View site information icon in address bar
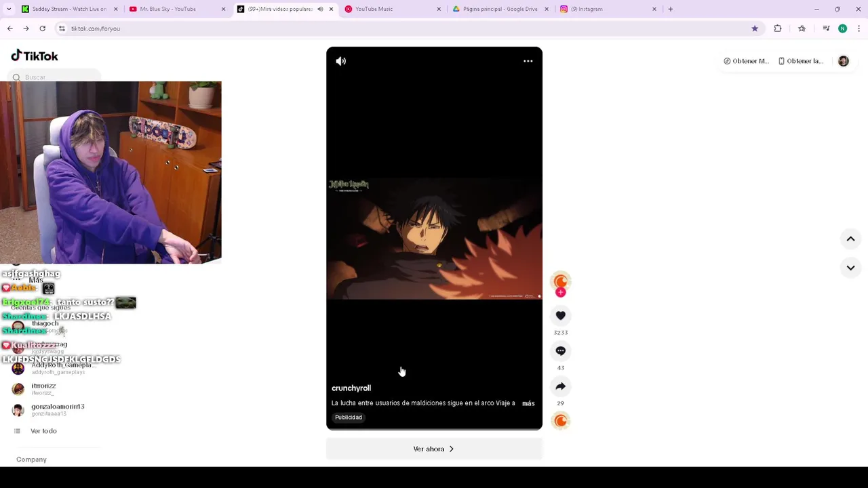 point(62,28)
